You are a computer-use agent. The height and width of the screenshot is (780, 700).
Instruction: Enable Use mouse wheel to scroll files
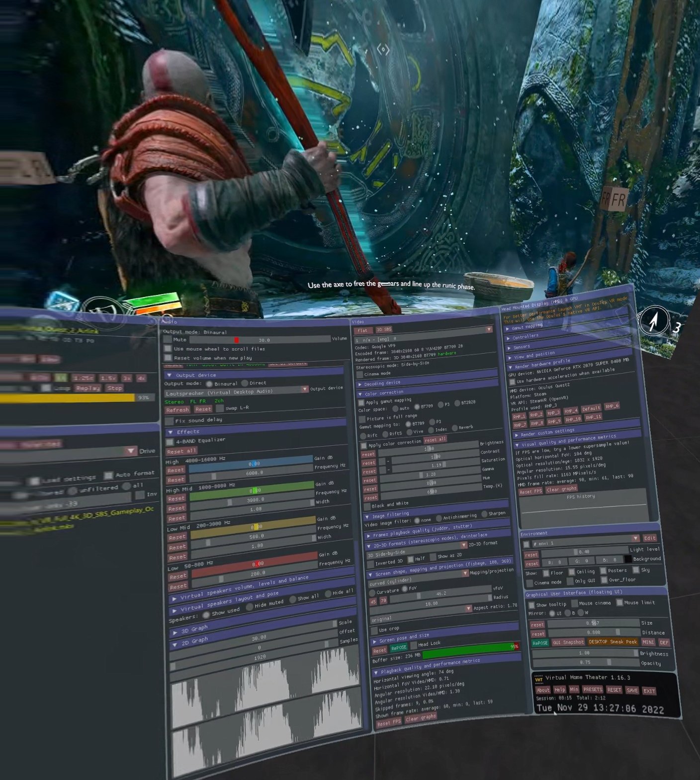168,348
